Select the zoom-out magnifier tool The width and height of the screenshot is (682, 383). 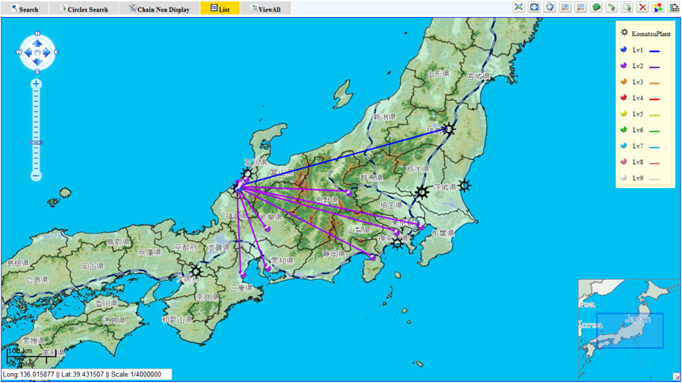[581, 7]
